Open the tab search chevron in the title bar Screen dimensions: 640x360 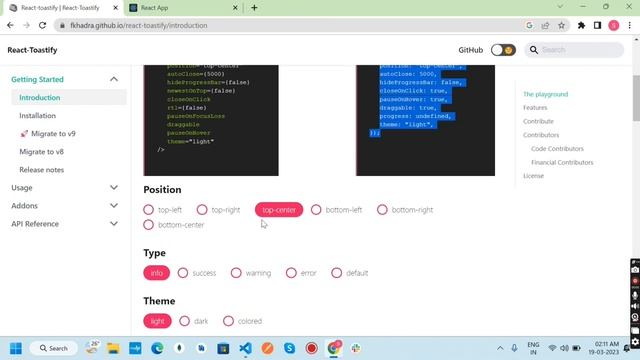click(x=560, y=7)
